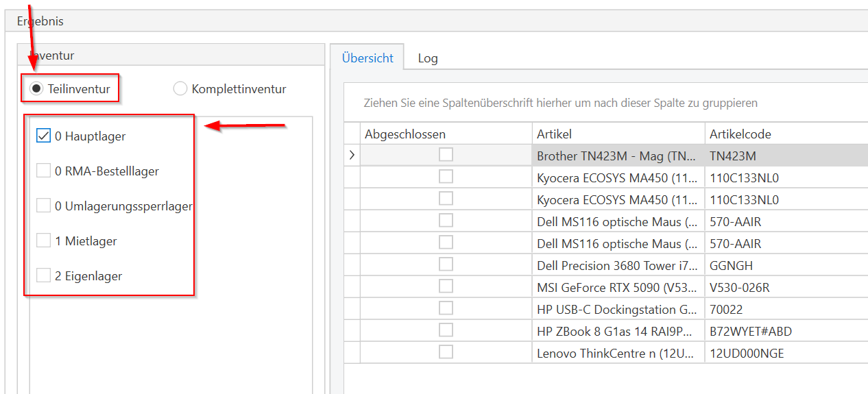
Task: Select the Lenovo ThinkCentre article code 12UD000NGE
Action: [747, 354]
